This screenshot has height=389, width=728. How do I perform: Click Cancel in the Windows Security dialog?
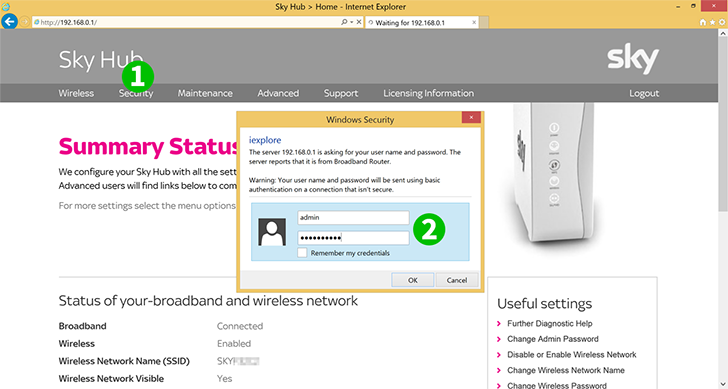tap(457, 280)
